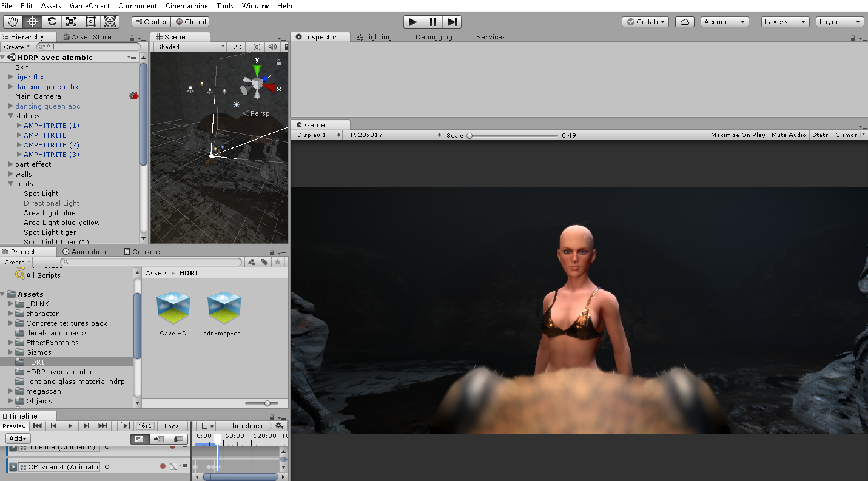Open the 1920x817 resolution dropdown
Viewport: 868px width, 481px height.
tap(394, 135)
